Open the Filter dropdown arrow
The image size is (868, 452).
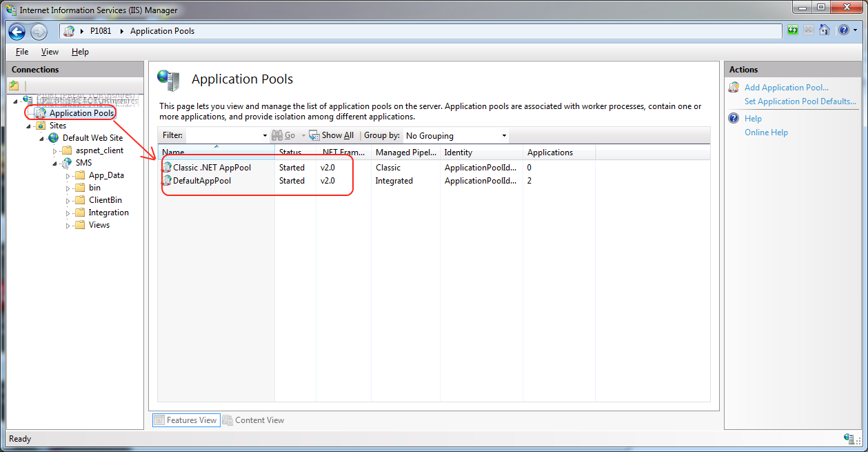tap(265, 136)
